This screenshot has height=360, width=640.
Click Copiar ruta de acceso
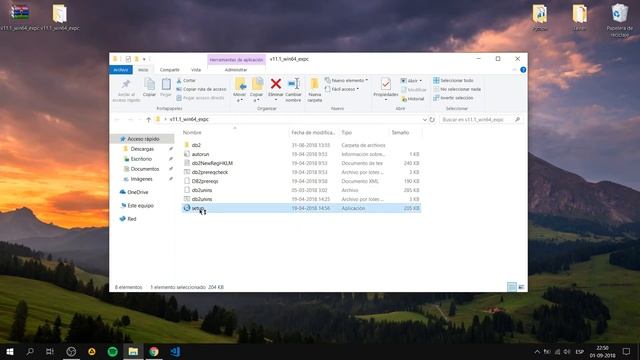coord(201,89)
